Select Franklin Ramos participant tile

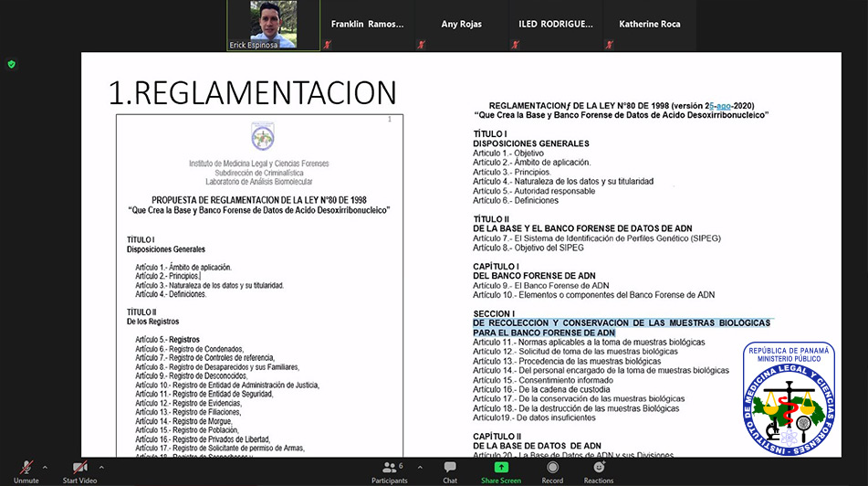click(x=368, y=26)
